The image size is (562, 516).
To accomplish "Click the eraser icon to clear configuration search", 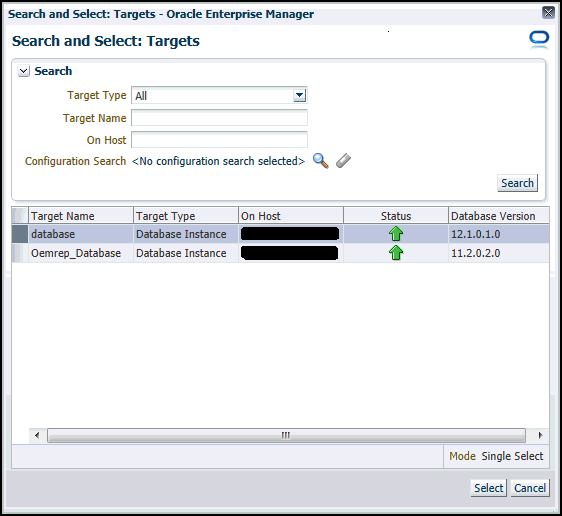I will (x=343, y=161).
